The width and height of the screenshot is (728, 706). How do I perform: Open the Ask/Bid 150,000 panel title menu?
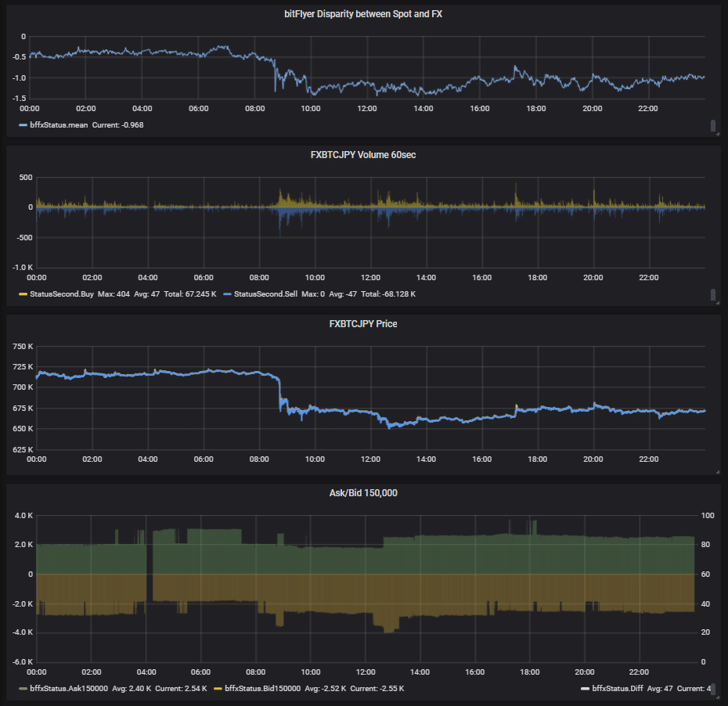(363, 492)
